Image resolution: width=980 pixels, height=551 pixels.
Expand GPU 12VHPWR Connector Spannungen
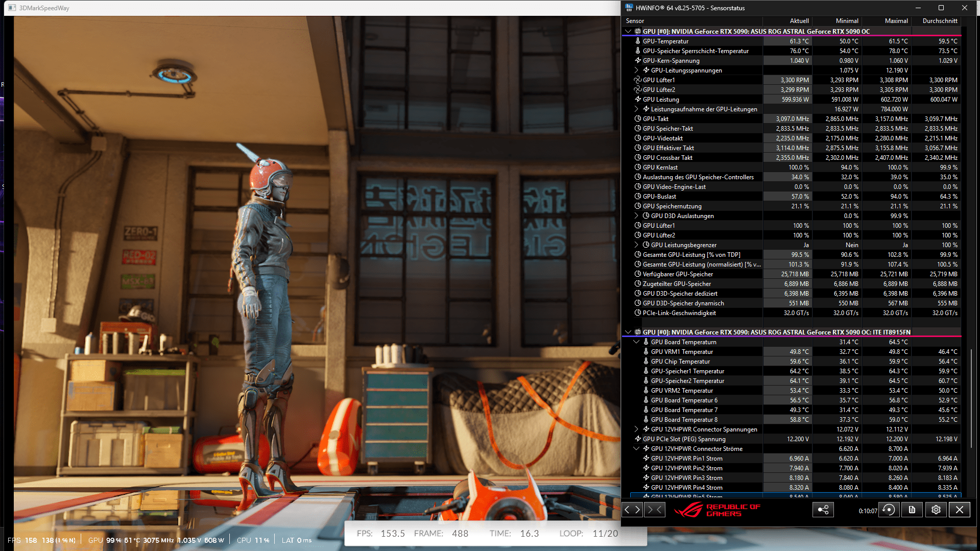pos(636,429)
